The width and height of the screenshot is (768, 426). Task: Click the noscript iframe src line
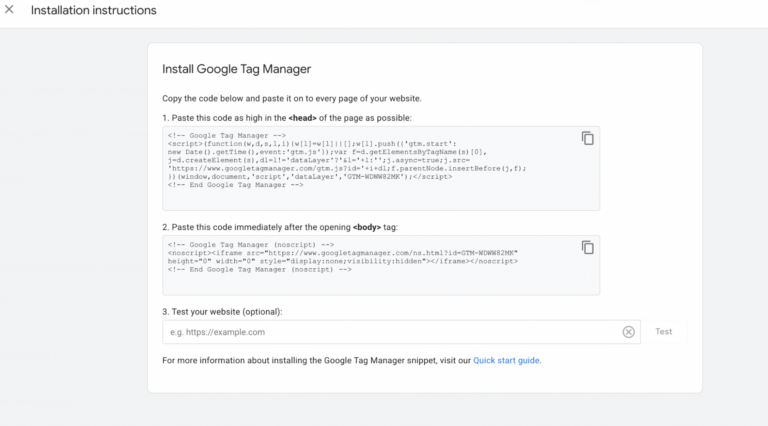(342, 253)
